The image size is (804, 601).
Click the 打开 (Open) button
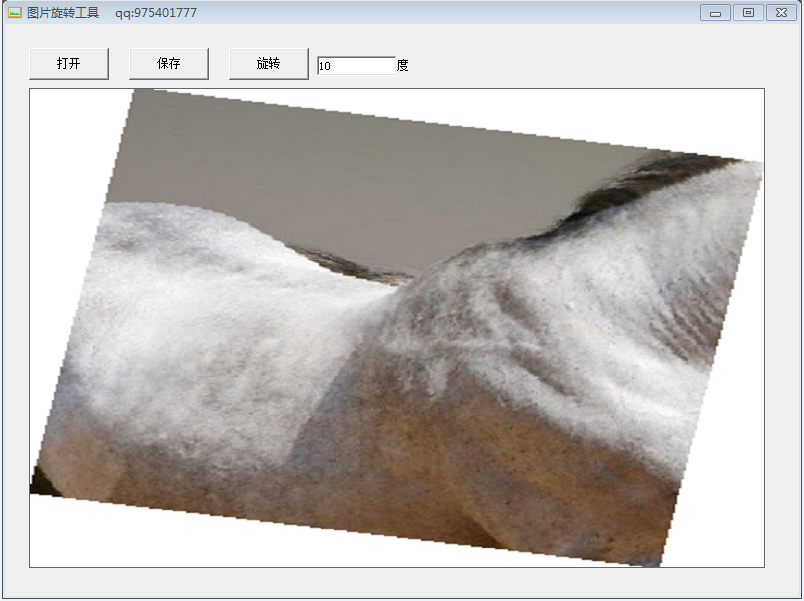coord(68,63)
